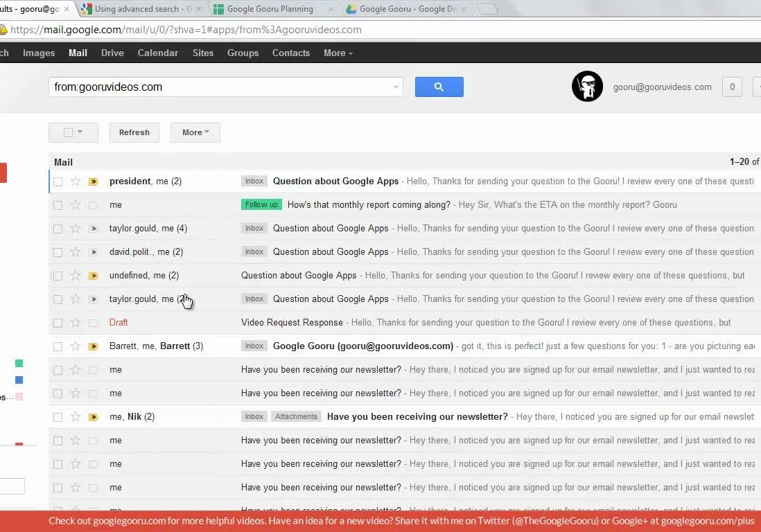Toggle importance marker on undefined, me row

point(93,276)
